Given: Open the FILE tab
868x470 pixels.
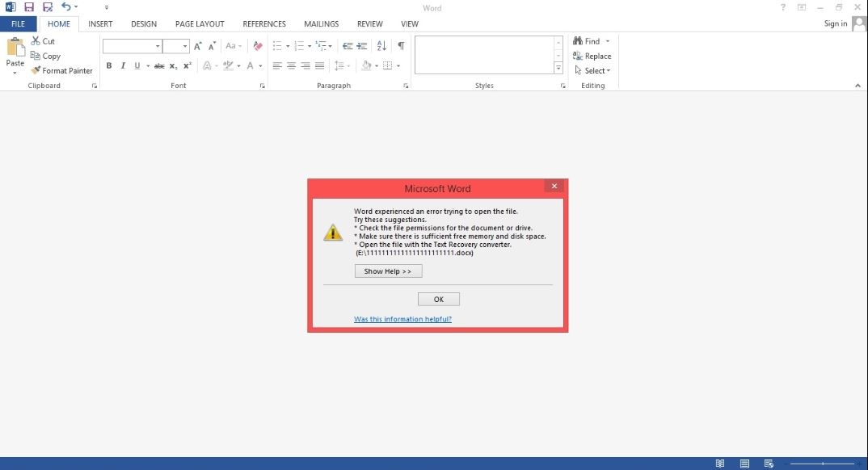Looking at the screenshot, I should tap(19, 23).
